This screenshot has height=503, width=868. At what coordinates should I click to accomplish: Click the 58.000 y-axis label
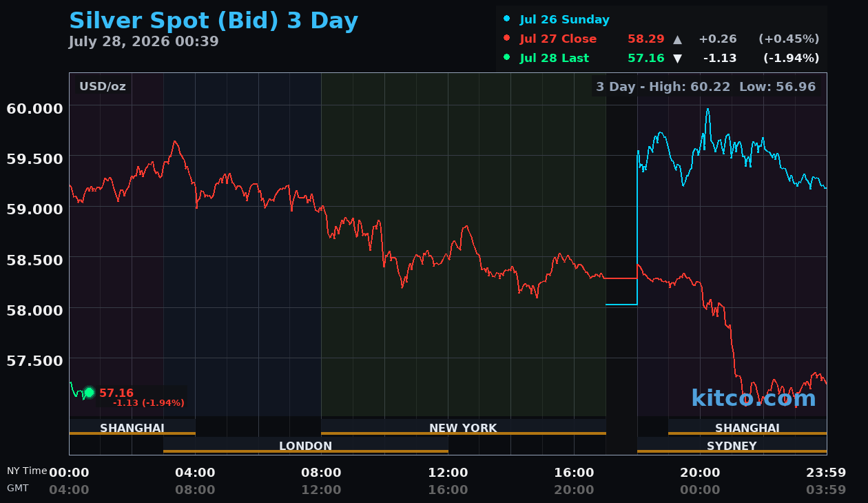[34, 309]
